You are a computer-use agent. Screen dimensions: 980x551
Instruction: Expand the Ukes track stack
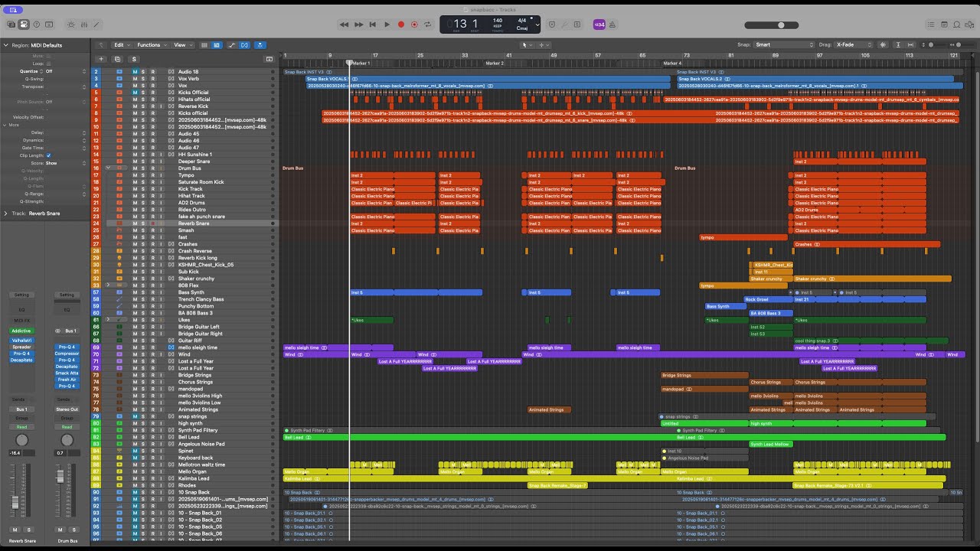pyautogui.click(x=109, y=320)
